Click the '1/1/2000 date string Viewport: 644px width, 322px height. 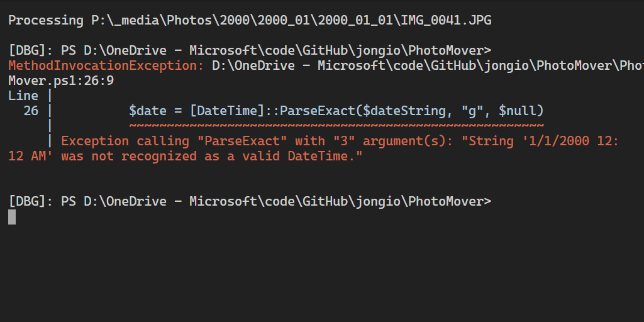tap(552, 141)
